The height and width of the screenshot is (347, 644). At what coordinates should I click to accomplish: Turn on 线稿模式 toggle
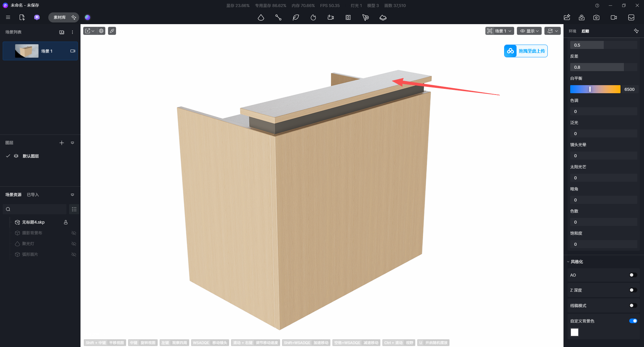(633, 305)
